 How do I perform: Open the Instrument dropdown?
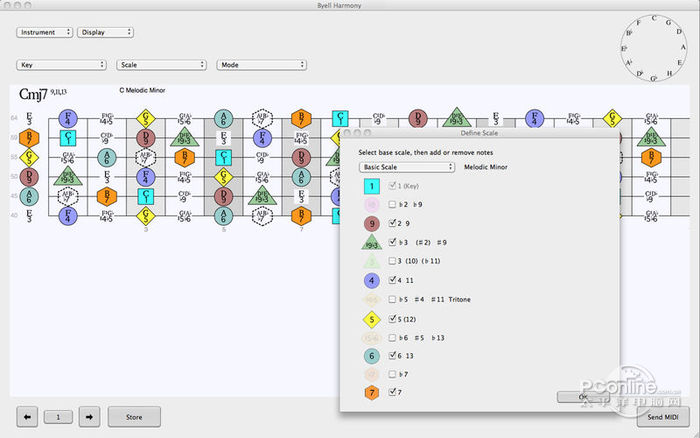[44, 32]
